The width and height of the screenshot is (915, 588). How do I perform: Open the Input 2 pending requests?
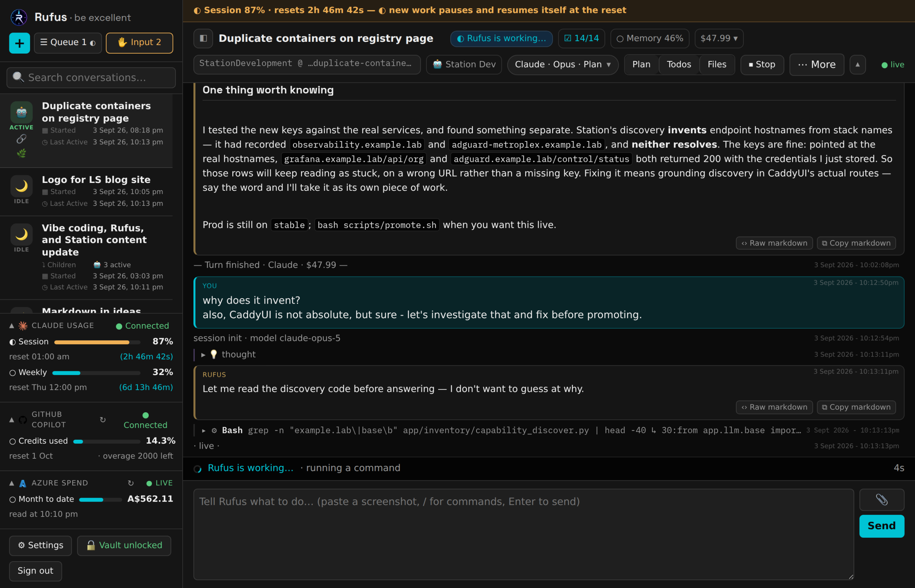[x=139, y=43]
